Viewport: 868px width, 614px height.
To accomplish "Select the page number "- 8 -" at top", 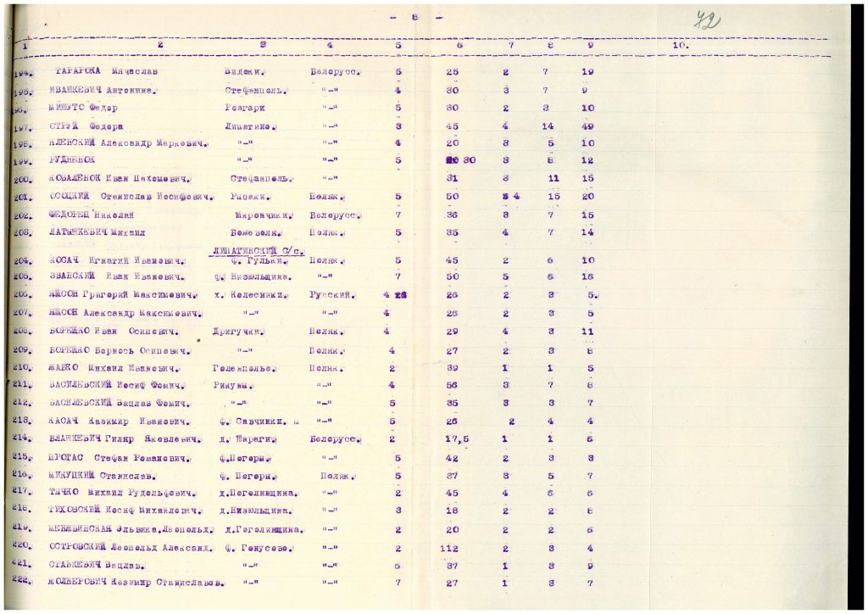I will pos(416,17).
